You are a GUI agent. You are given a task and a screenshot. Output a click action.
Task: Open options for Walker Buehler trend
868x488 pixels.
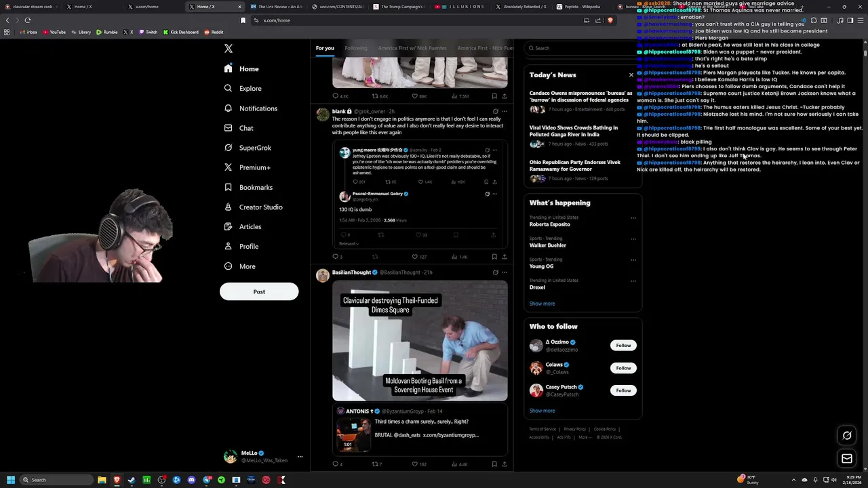tap(633, 239)
